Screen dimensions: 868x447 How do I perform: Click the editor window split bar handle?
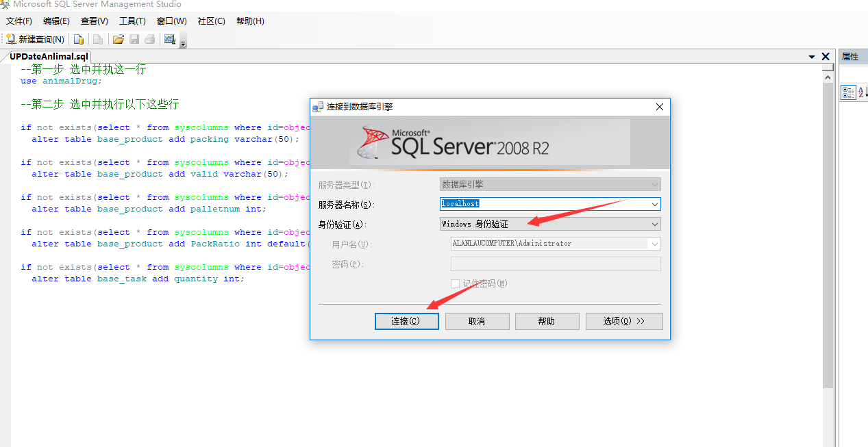(x=828, y=68)
